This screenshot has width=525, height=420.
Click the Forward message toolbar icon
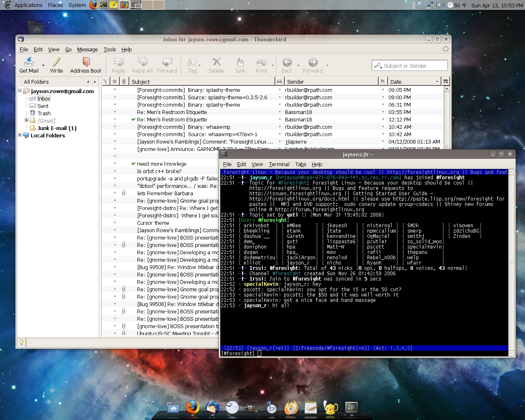[x=167, y=62]
